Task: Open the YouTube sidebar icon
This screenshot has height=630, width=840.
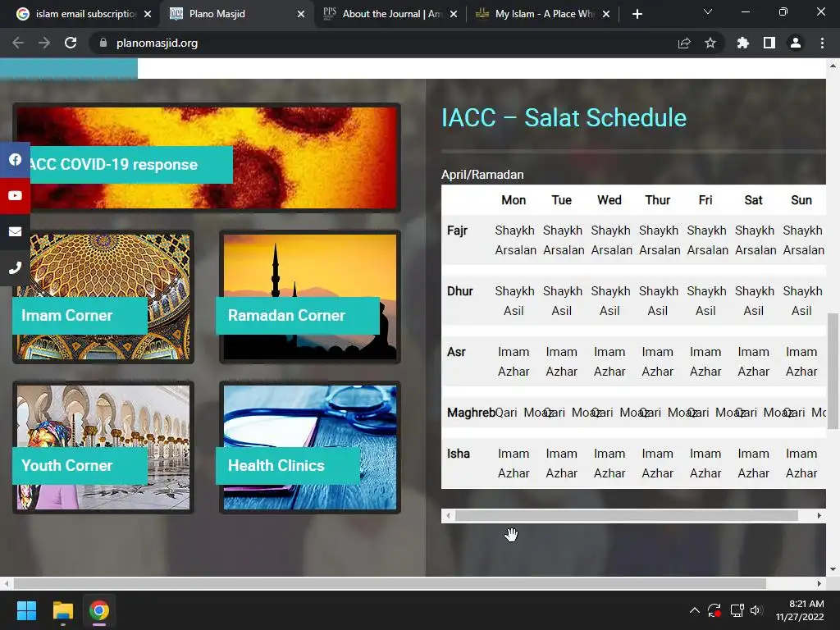Action: (x=15, y=195)
